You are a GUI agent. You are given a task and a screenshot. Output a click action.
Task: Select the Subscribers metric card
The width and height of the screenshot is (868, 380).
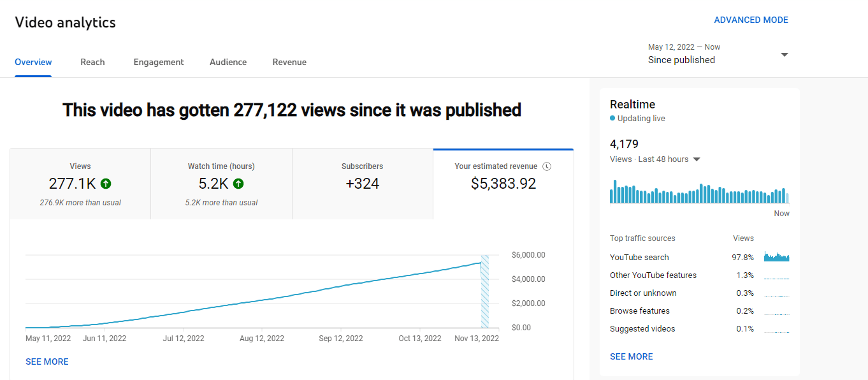tap(362, 184)
